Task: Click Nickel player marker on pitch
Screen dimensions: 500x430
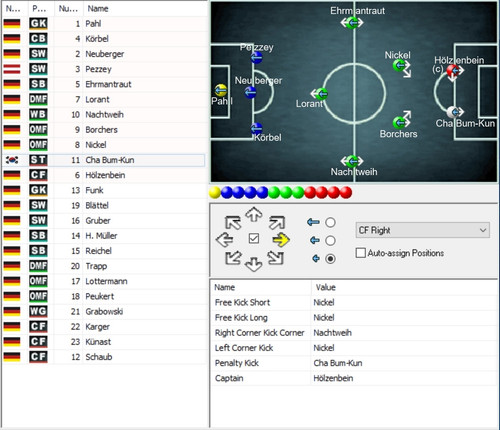Action: click(x=399, y=66)
